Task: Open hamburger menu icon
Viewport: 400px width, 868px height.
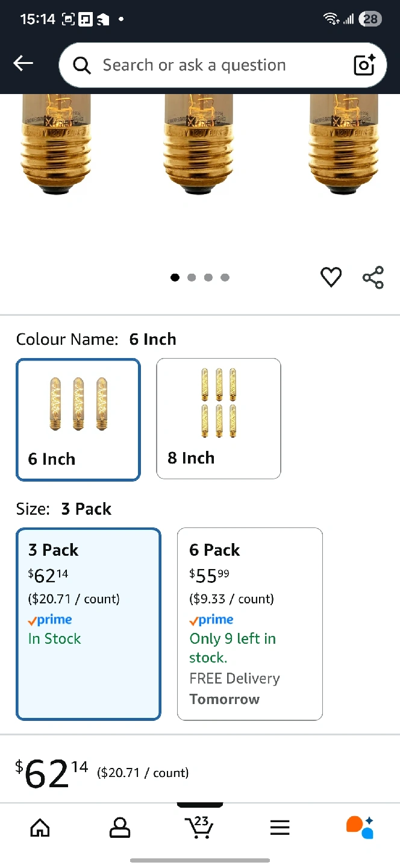Action: (280, 828)
